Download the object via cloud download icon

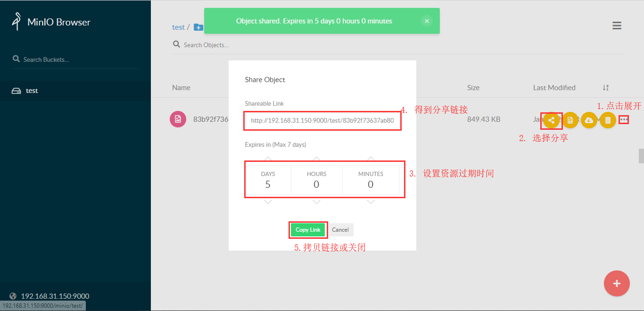coord(589,120)
